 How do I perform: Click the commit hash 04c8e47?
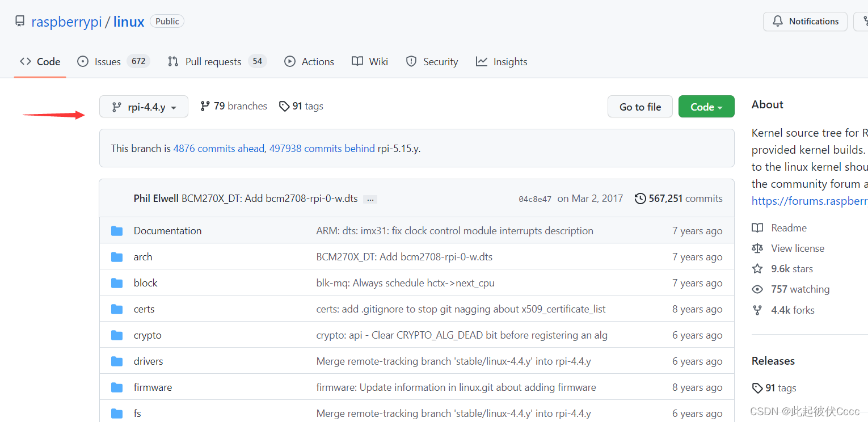(535, 199)
